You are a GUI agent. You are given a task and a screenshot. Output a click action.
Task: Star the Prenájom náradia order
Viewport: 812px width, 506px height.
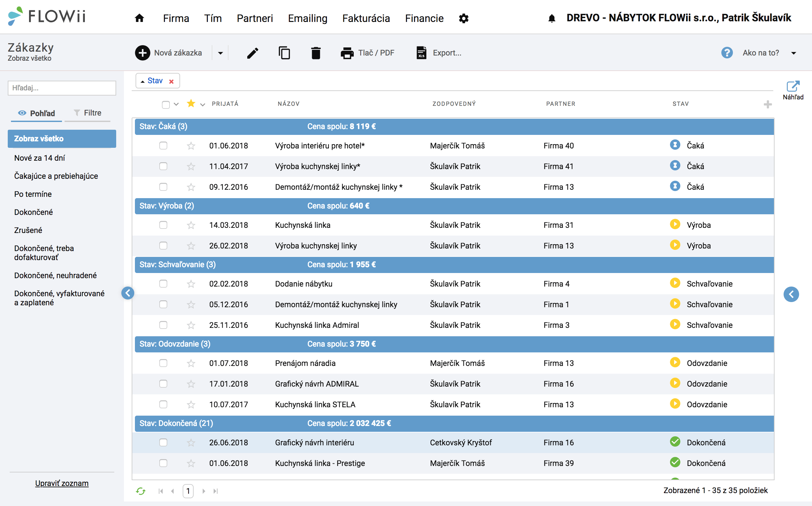(191, 363)
